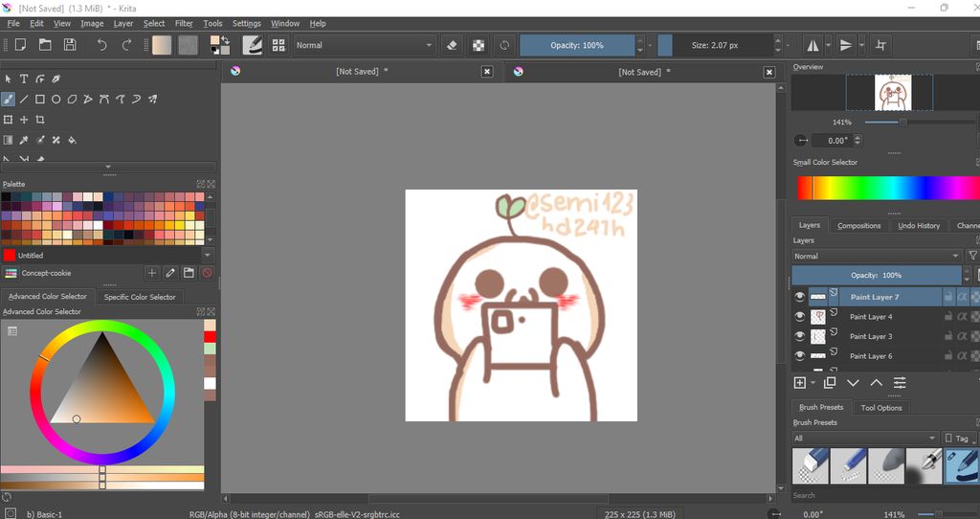This screenshot has height=519, width=980.
Task: Open an existing file from toolbar
Action: tap(45, 45)
